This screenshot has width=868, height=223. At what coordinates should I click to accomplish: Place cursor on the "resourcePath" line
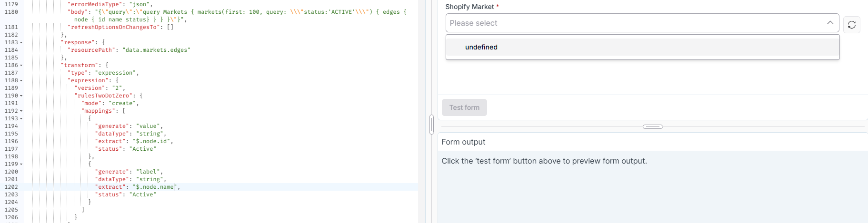pyautogui.click(x=129, y=50)
